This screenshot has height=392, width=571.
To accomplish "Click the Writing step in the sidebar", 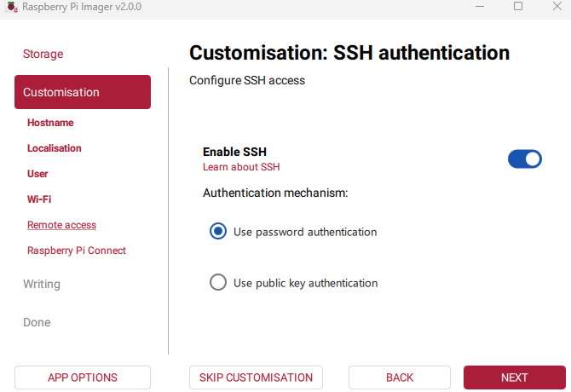I will tap(42, 285).
